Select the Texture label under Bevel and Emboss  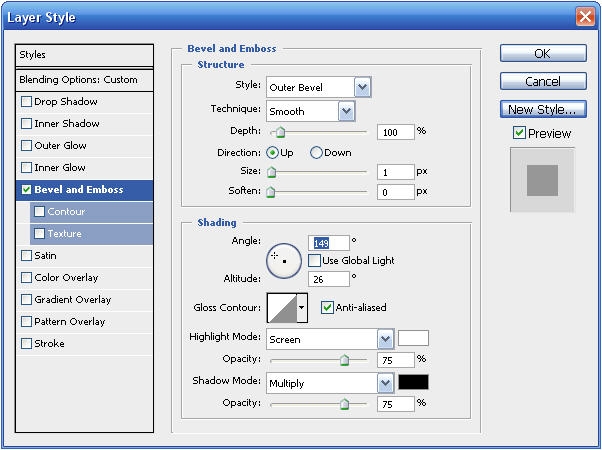click(64, 233)
